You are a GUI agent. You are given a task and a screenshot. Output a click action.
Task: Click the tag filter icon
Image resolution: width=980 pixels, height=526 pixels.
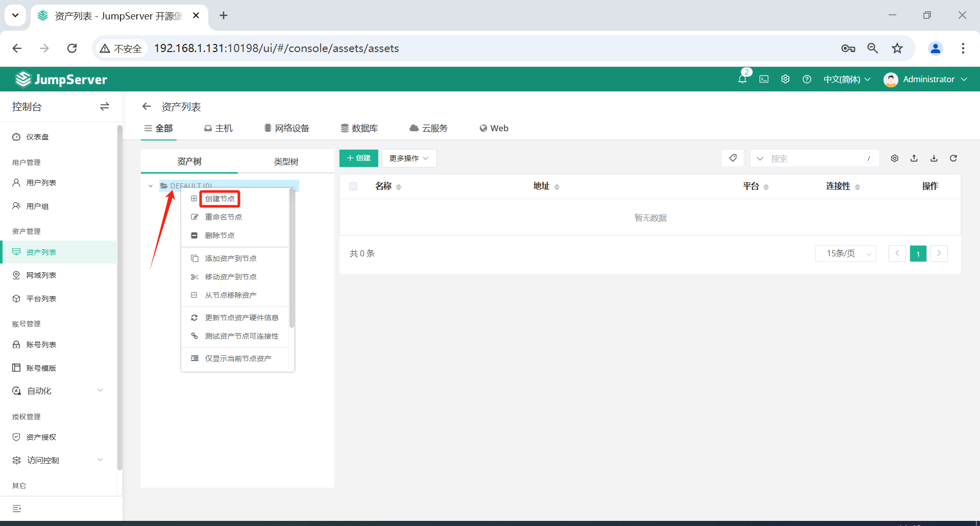(732, 158)
